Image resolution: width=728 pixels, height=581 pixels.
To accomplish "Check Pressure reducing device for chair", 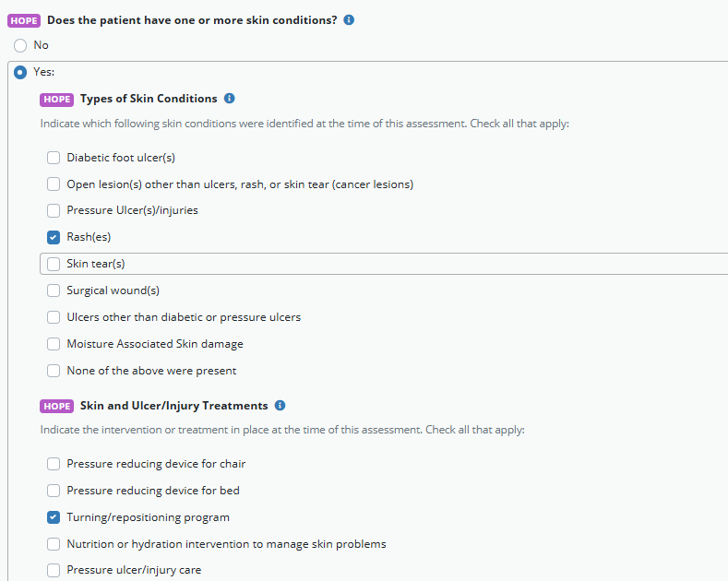I will (x=54, y=464).
